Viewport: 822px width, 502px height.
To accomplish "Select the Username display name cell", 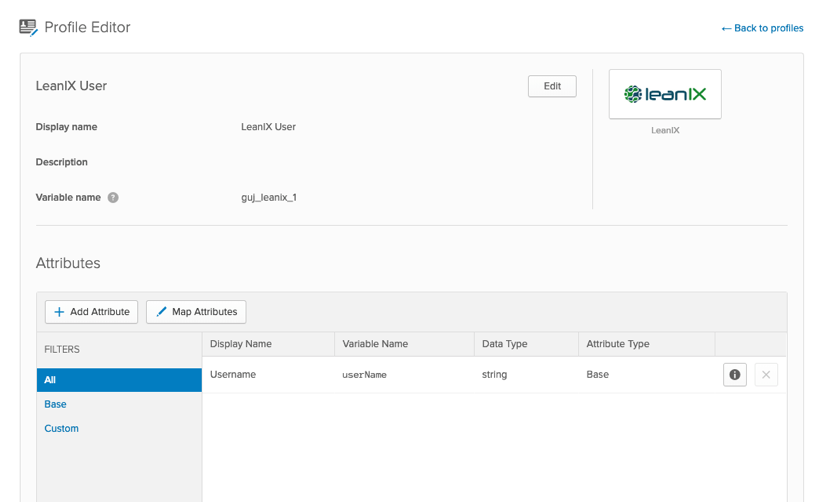I will [233, 374].
